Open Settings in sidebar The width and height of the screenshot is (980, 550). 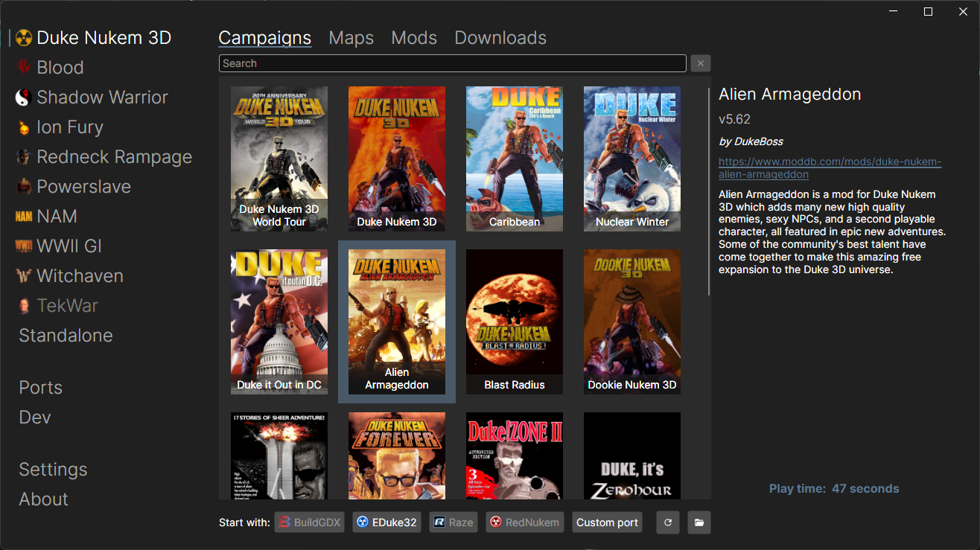point(53,470)
